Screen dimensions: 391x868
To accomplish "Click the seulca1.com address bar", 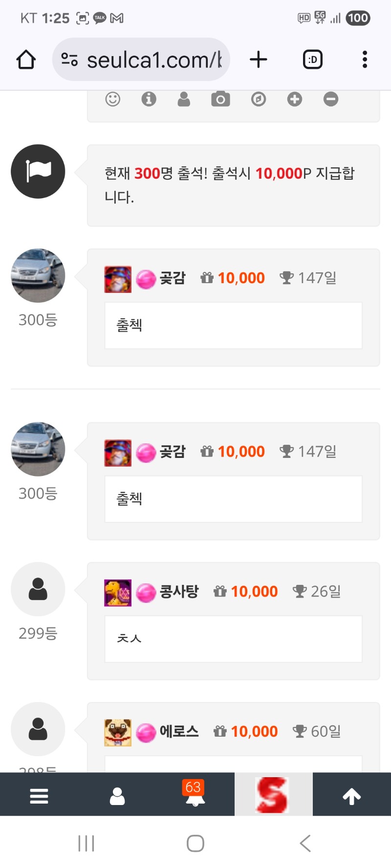I will tap(147, 60).
